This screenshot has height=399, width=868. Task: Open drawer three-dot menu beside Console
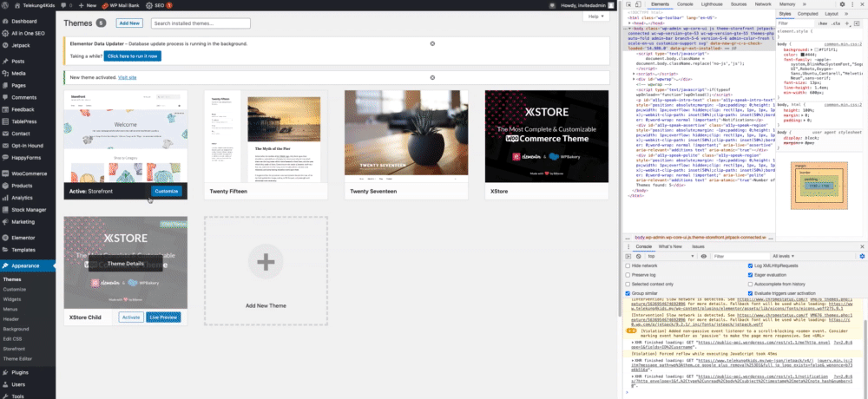(628, 246)
